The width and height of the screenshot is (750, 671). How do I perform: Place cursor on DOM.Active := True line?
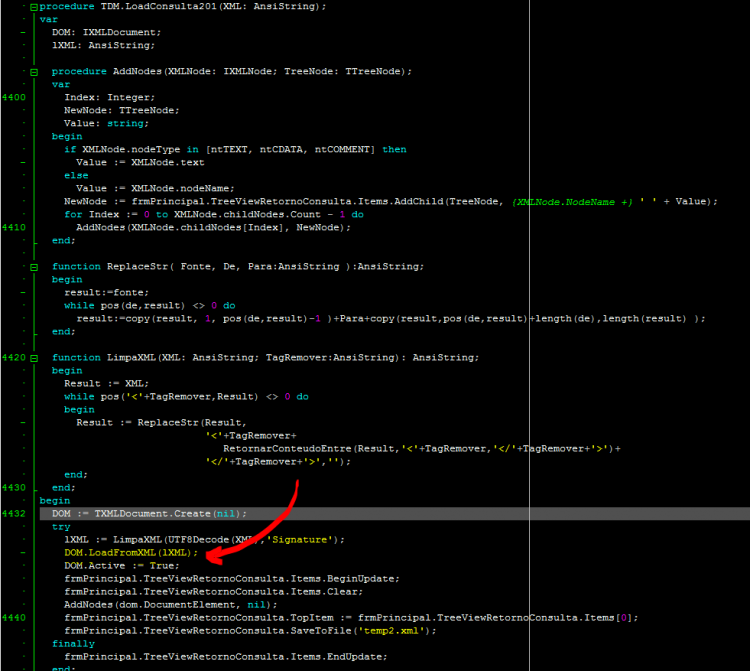point(121,566)
